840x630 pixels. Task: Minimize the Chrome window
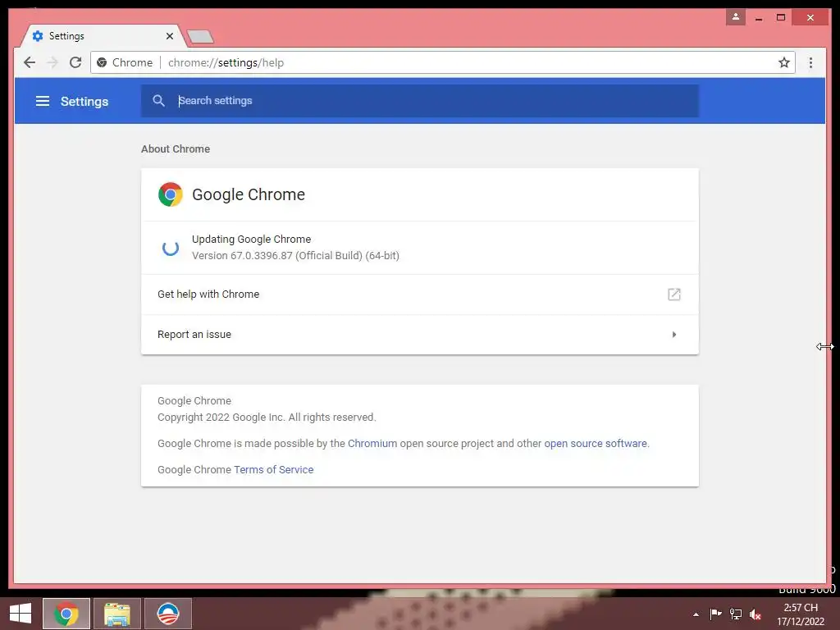[759, 18]
